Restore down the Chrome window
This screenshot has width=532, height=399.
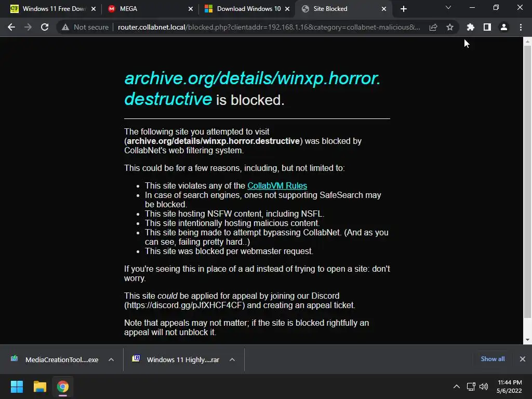(x=496, y=7)
